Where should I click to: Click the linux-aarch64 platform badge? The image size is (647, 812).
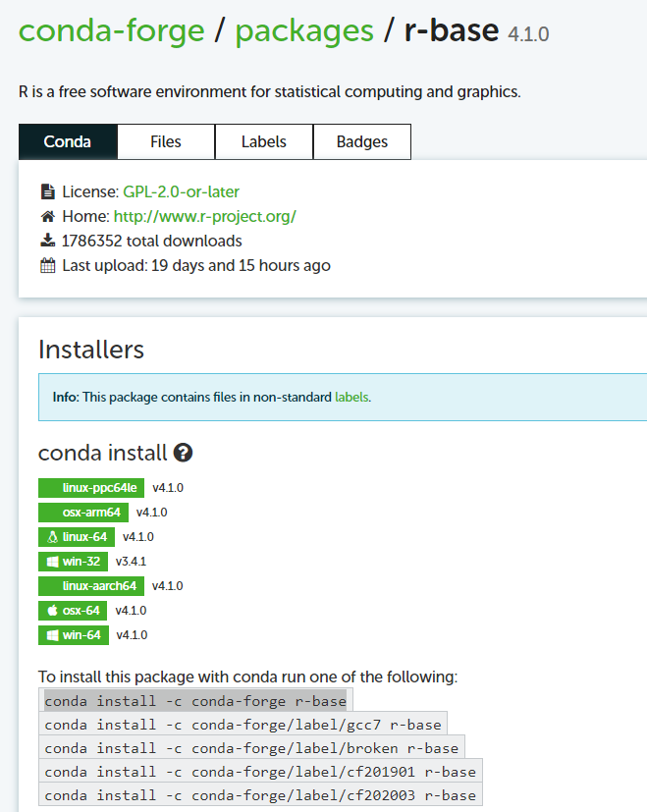point(90,585)
